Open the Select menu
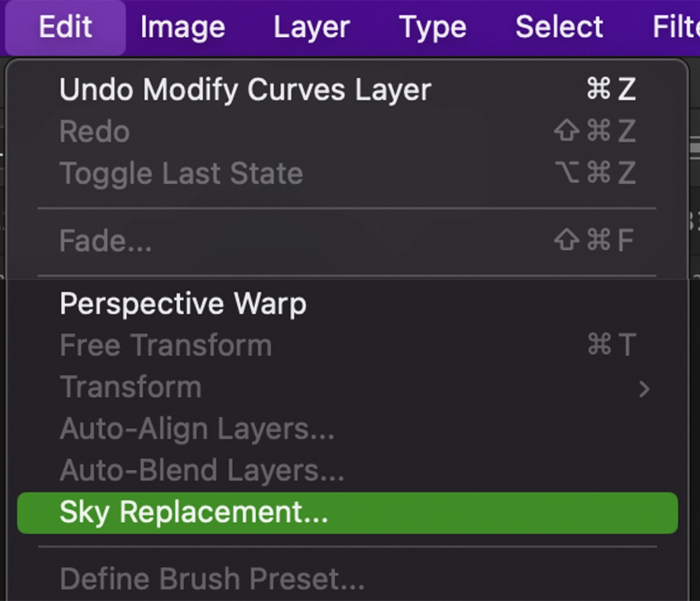The width and height of the screenshot is (700, 601). pos(559,27)
